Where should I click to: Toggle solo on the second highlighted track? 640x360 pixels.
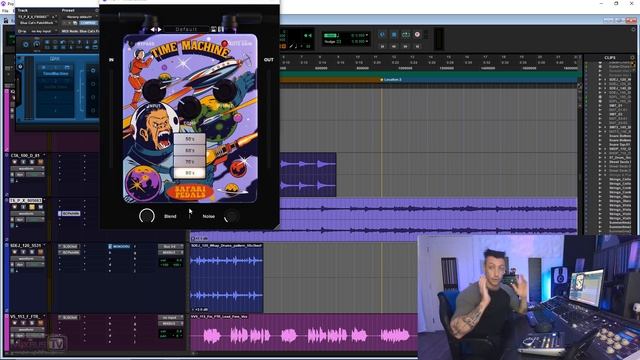[x=31, y=207]
